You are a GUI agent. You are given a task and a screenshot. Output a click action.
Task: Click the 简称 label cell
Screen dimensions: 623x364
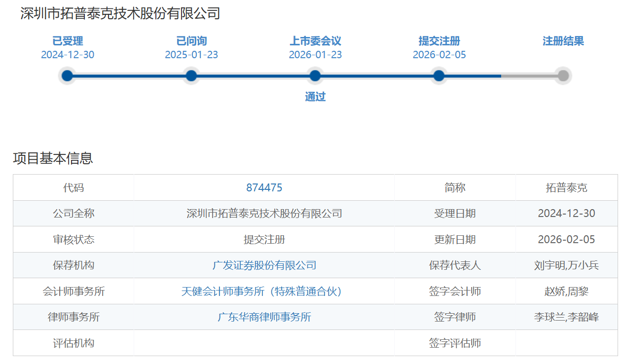tap(455, 187)
